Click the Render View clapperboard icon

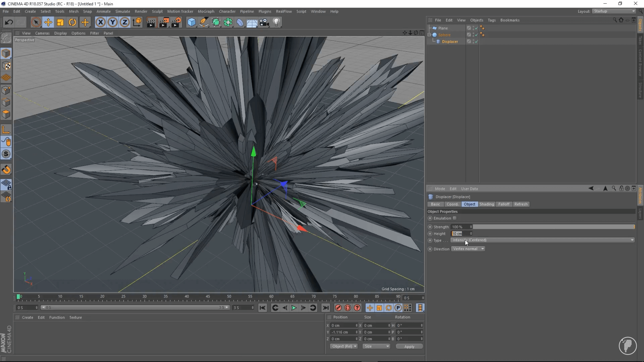tap(151, 22)
